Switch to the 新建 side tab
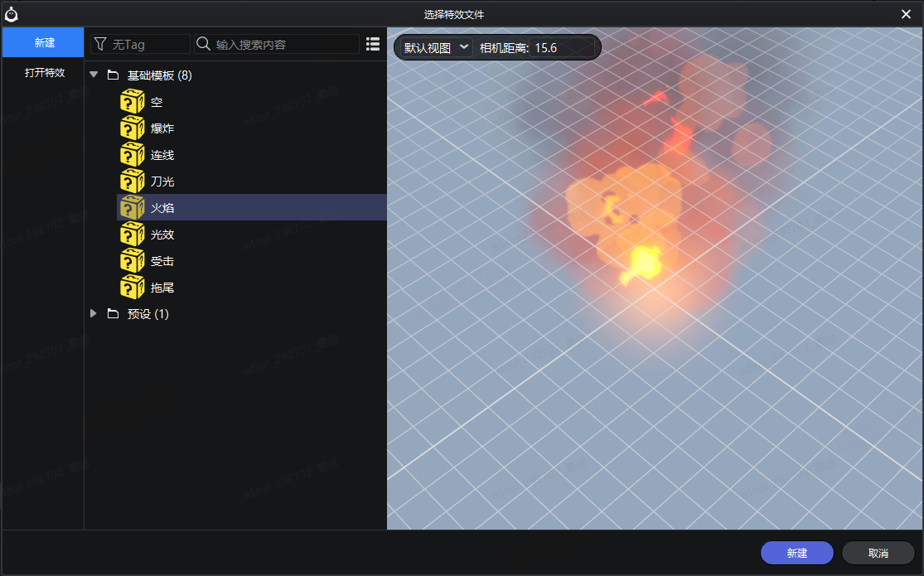 (44, 42)
